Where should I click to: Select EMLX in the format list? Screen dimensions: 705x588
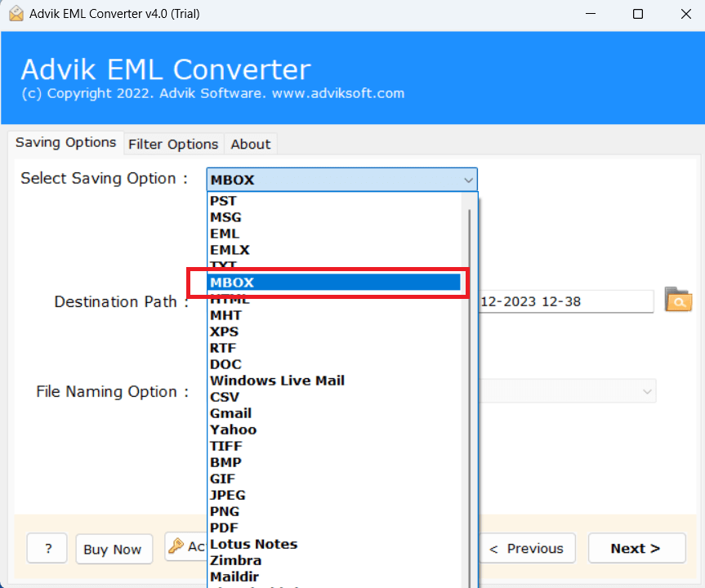[x=334, y=250]
